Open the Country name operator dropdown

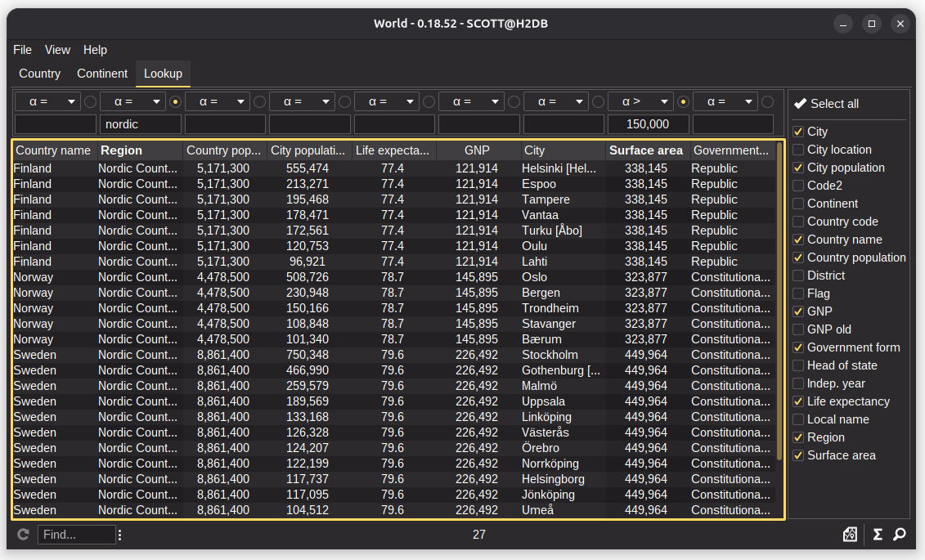point(47,102)
